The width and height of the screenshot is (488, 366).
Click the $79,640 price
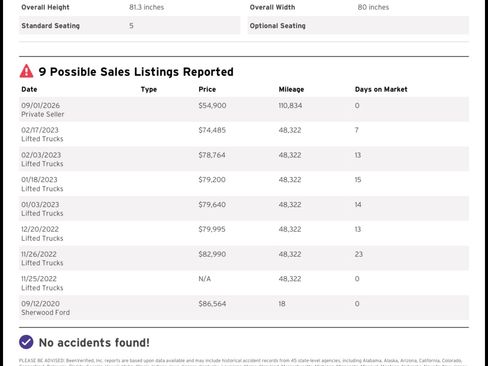point(212,204)
